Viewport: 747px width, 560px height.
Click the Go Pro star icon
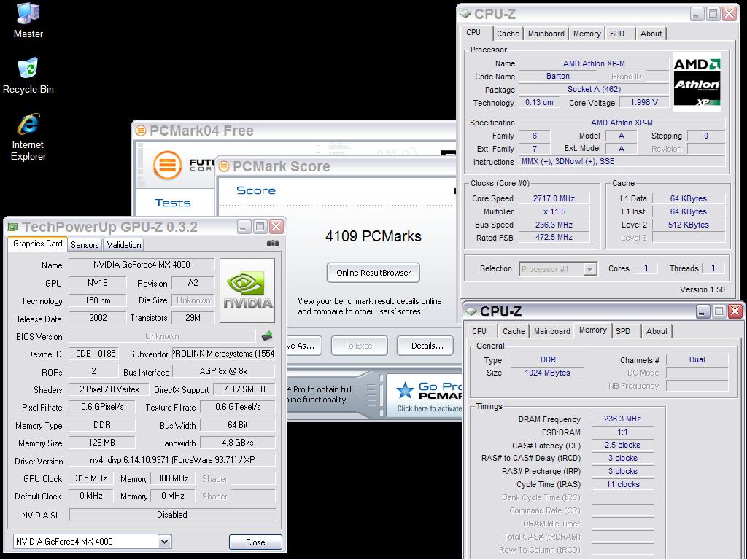point(405,391)
